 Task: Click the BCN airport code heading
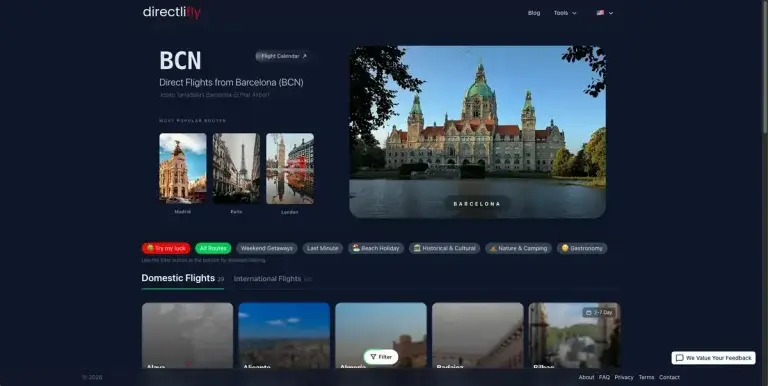pos(180,61)
